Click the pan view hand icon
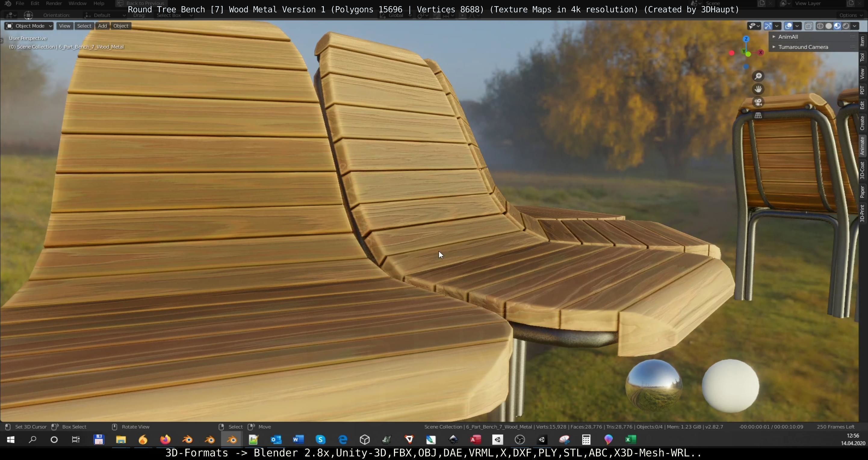 pyautogui.click(x=758, y=89)
